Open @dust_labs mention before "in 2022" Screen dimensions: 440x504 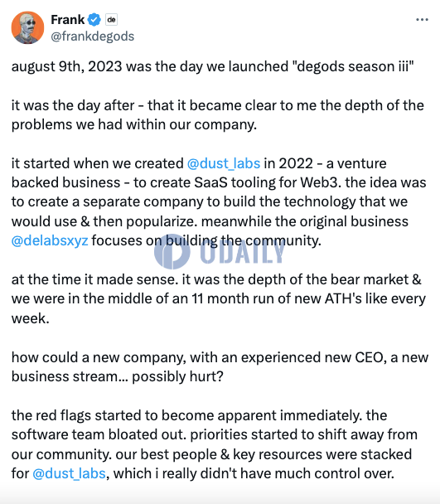click(224, 163)
